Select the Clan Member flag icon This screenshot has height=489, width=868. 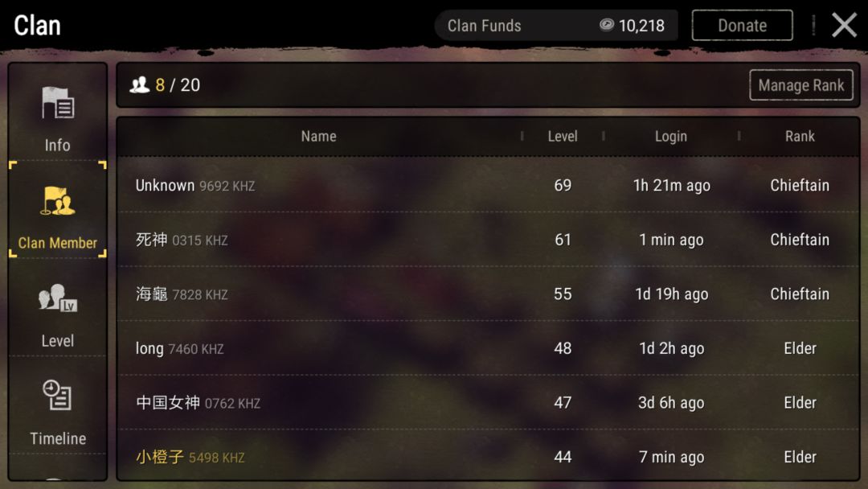58,201
